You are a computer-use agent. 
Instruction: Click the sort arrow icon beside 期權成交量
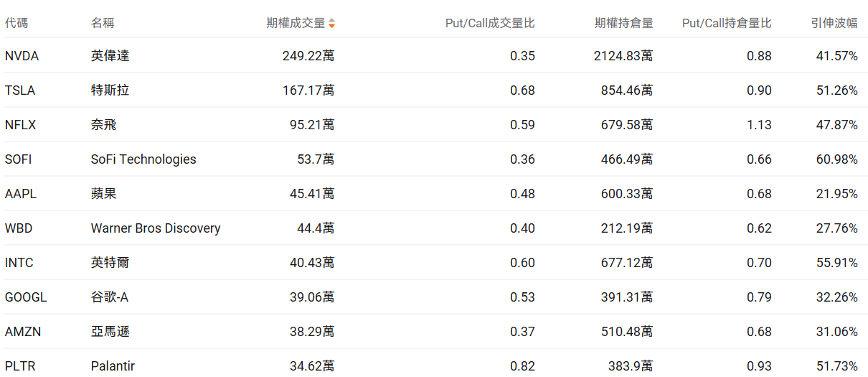(x=331, y=24)
